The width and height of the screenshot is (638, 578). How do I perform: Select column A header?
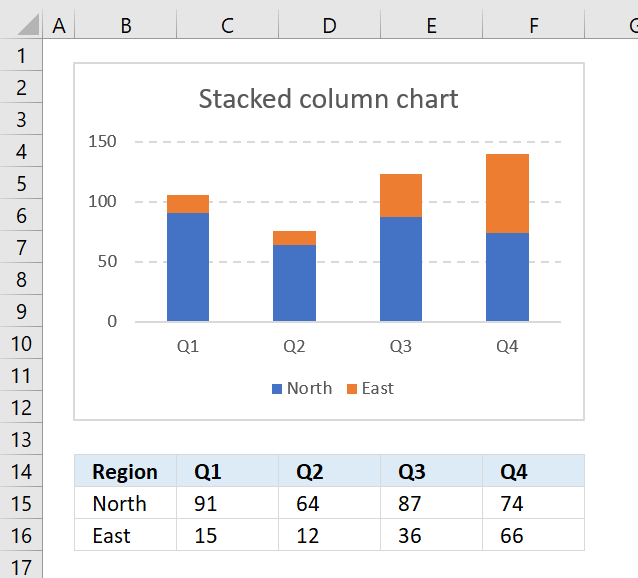coord(59,25)
